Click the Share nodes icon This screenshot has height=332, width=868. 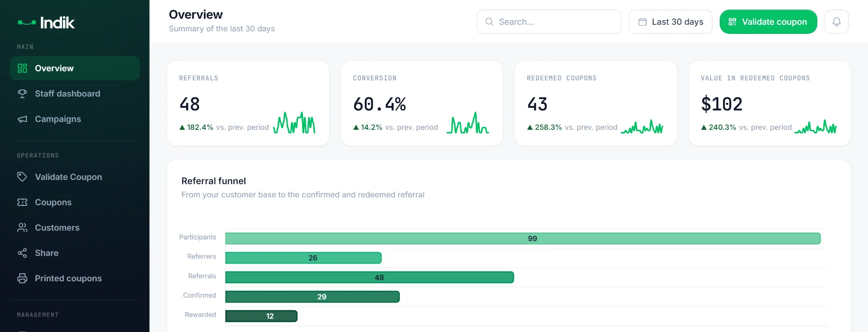click(22, 253)
